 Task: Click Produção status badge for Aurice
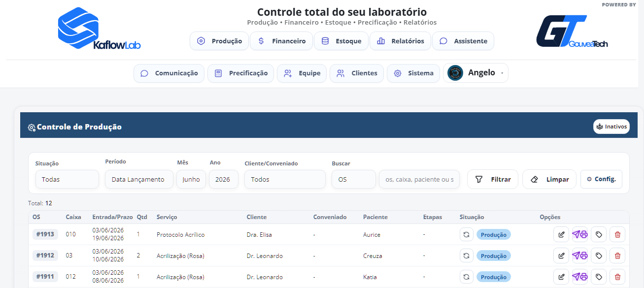click(x=493, y=234)
